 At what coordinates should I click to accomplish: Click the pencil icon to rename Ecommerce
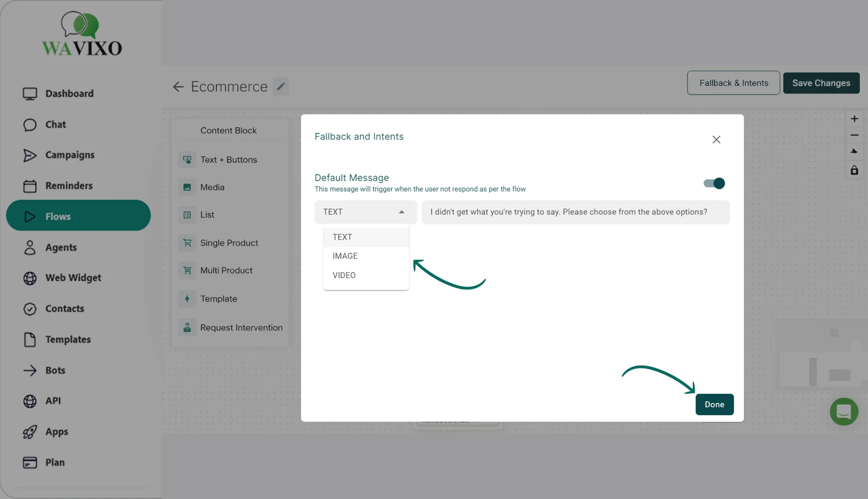[280, 86]
